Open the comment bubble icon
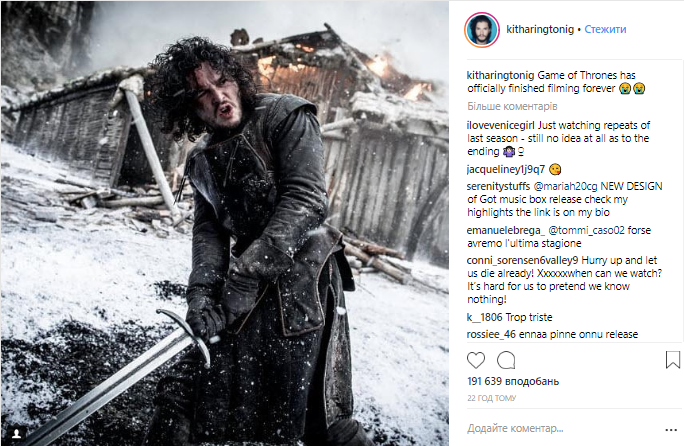Viewport: 684px width, 446px height. (x=506, y=360)
